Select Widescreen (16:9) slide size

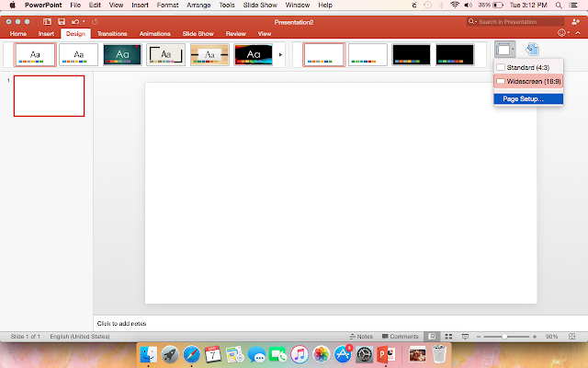pyautogui.click(x=528, y=82)
